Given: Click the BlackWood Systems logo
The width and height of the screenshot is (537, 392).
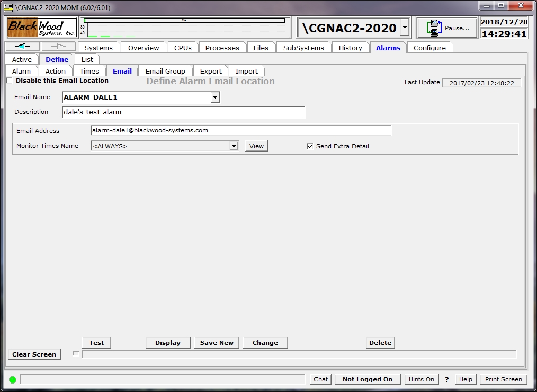Looking at the screenshot, I should click(42, 28).
